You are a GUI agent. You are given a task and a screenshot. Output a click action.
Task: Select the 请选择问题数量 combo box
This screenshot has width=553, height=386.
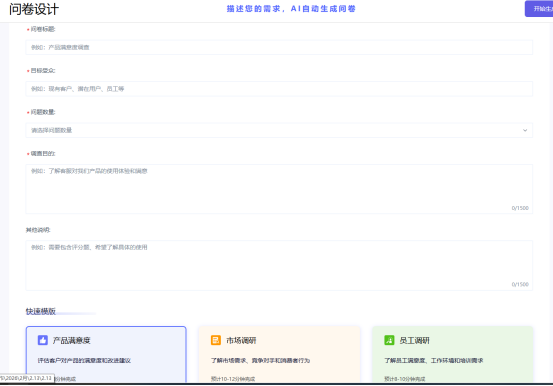click(x=279, y=130)
